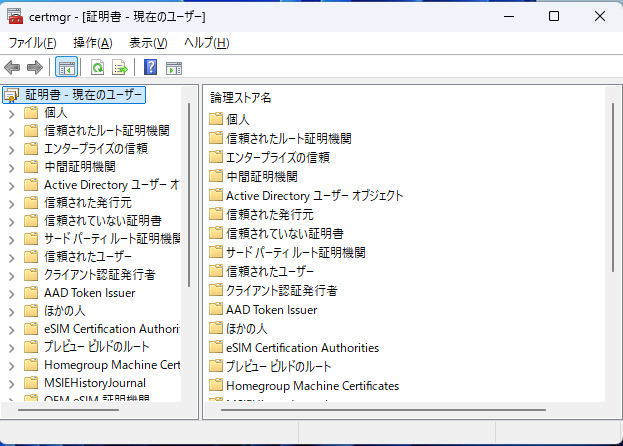Image resolution: width=623 pixels, height=446 pixels.
Task: Expand エンタープライズの信頼 tree node
Action: (x=12, y=150)
